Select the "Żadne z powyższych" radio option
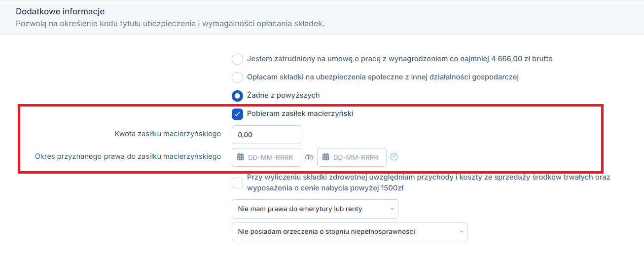 (237, 96)
